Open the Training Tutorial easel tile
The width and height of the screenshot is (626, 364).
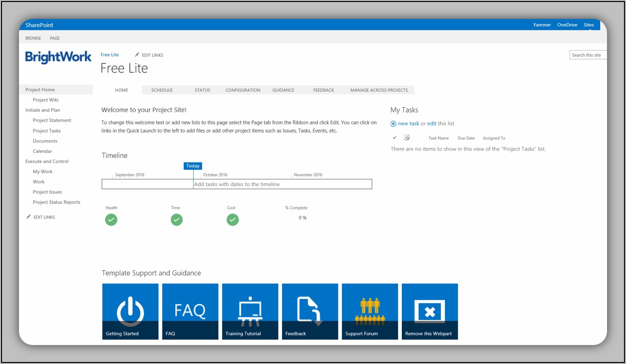coord(250,311)
